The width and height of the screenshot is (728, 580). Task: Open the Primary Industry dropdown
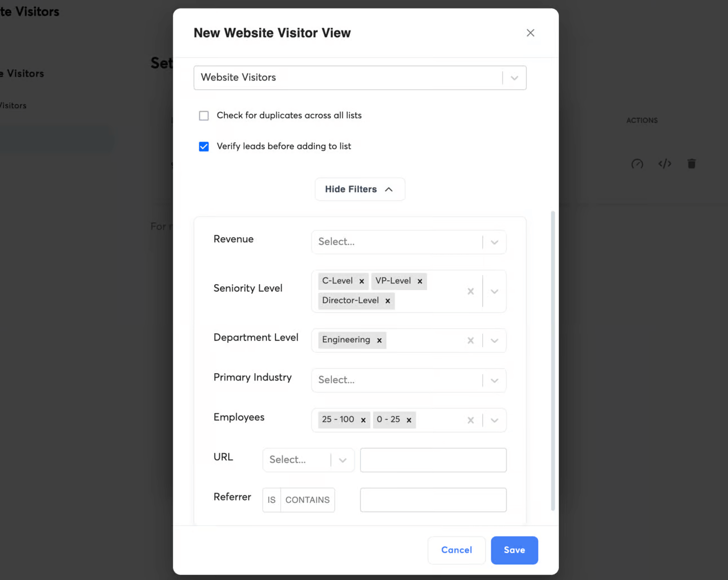[x=409, y=380]
